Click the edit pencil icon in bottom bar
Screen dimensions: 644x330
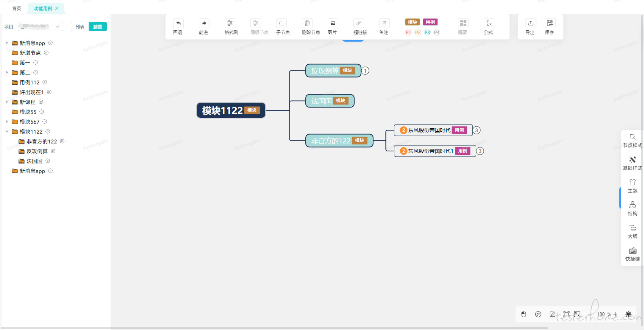pos(553,314)
